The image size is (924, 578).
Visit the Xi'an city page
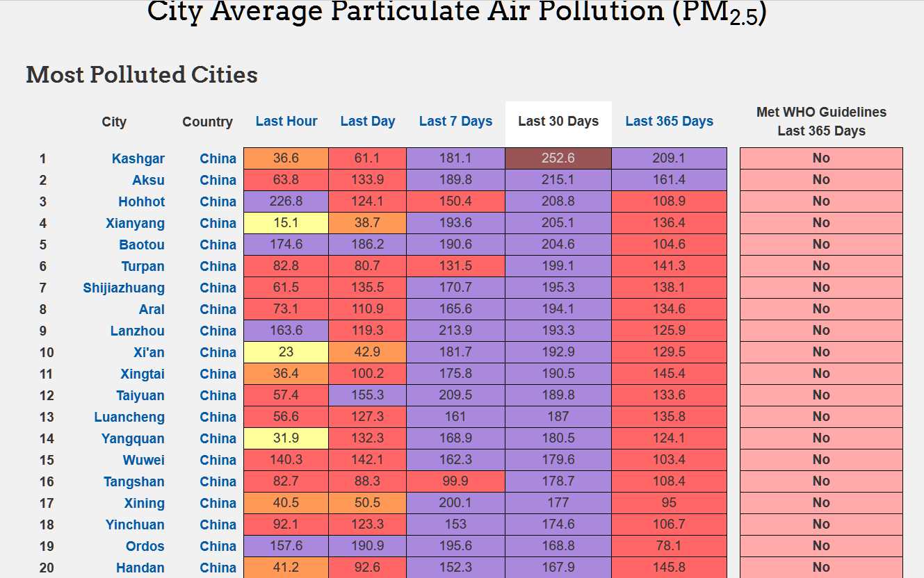[149, 352]
